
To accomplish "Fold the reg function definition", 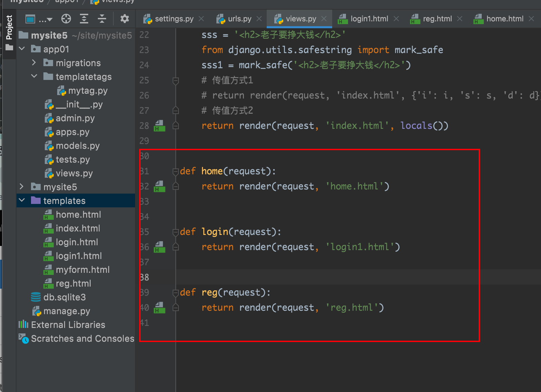I will (x=176, y=292).
